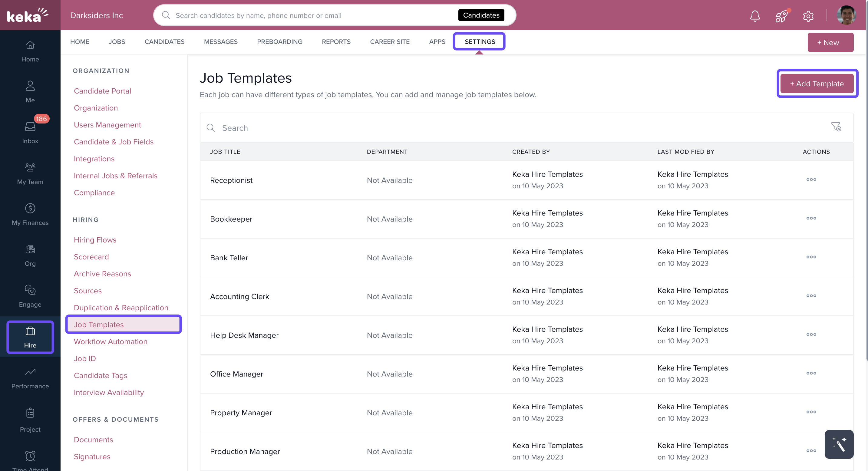Open the notifications bell

pos(755,15)
